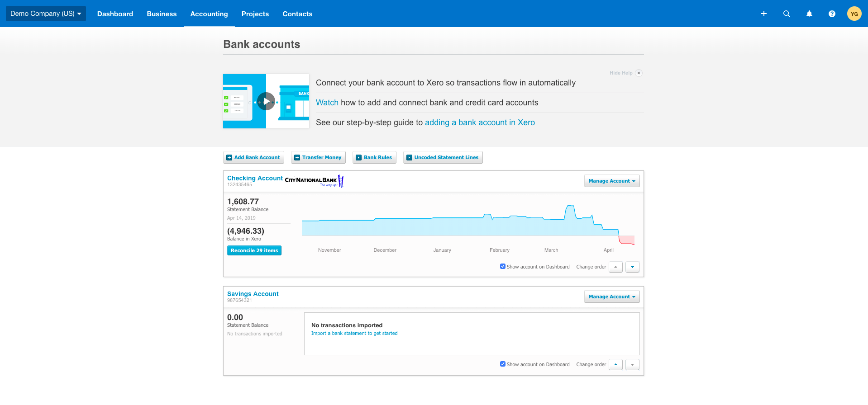Toggle Show on Dashboard for Savings Account

click(502, 364)
